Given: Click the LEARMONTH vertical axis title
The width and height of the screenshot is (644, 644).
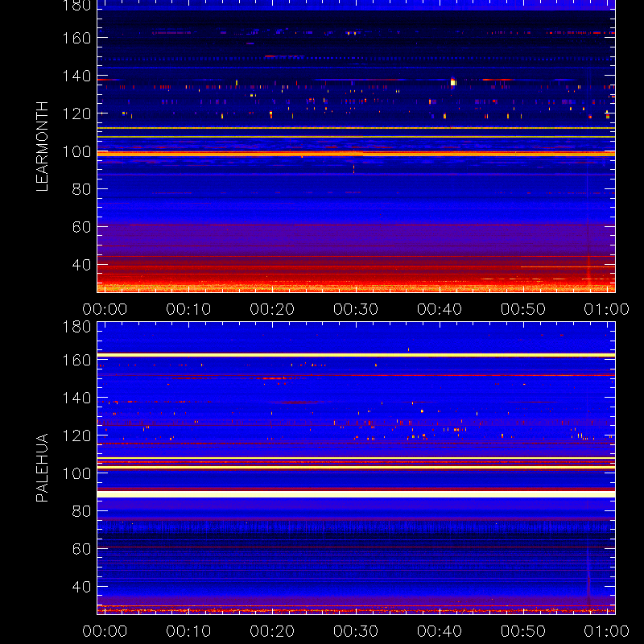Looking at the screenshot, I should coord(43,147).
